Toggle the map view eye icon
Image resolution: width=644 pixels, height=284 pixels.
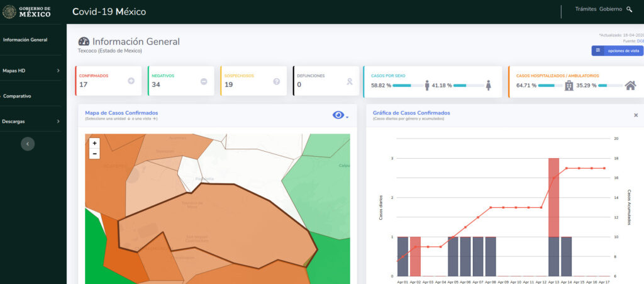click(340, 115)
